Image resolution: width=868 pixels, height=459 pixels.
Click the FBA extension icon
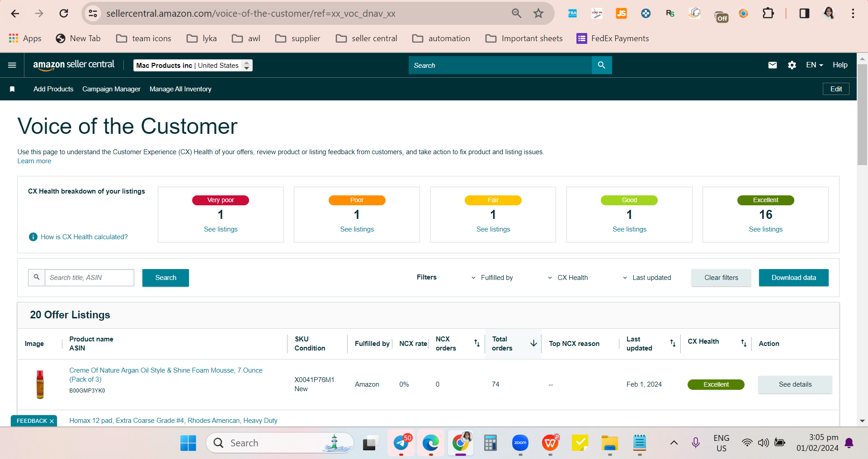(572, 14)
